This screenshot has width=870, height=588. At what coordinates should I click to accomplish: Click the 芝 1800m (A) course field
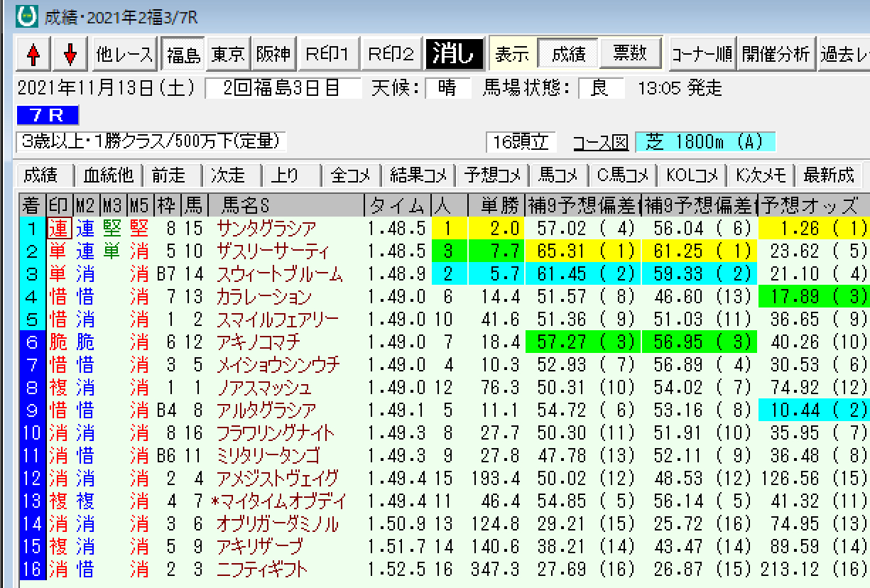click(x=705, y=141)
